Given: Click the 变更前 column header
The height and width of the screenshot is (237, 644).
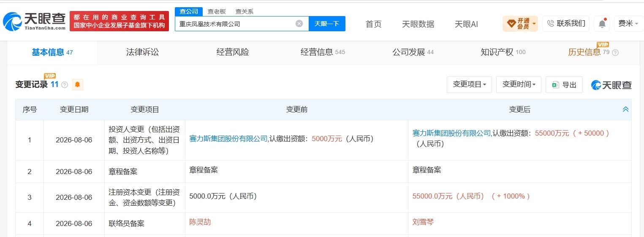Looking at the screenshot, I should tap(296, 110).
